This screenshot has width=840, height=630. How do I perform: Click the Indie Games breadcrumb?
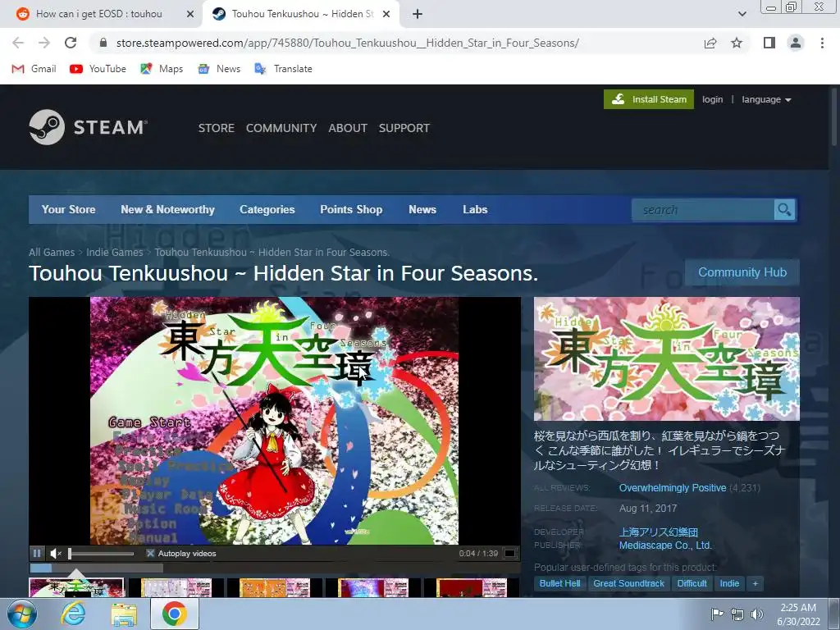tap(115, 253)
